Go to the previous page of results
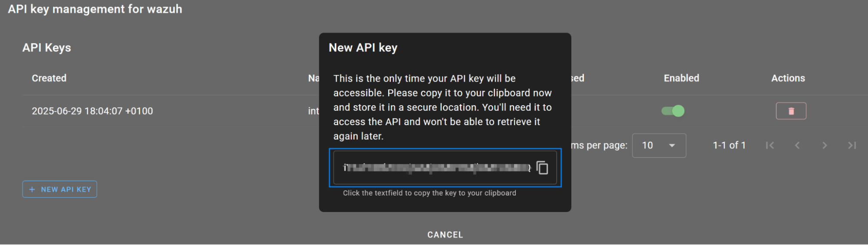Screen dimensions: 868x245 point(797,146)
